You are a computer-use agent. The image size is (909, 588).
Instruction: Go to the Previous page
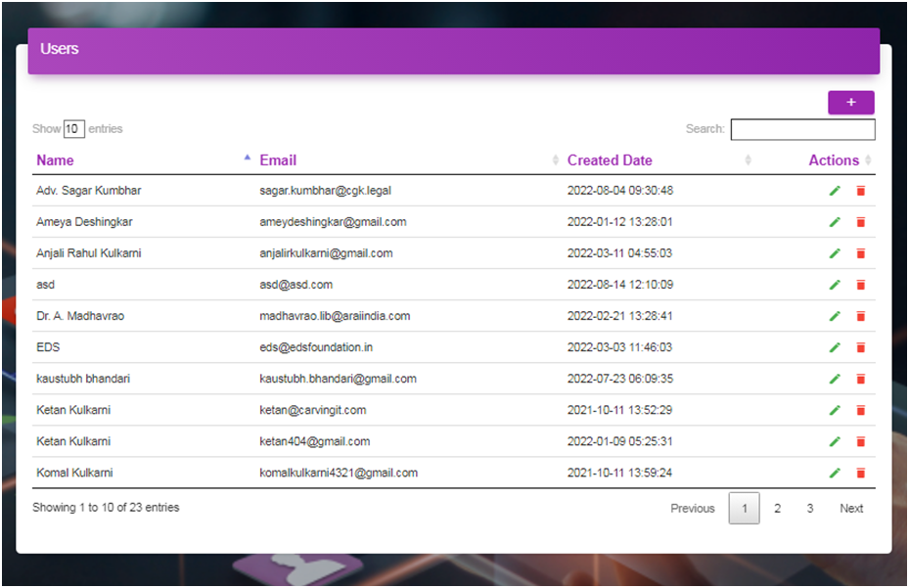pos(693,509)
